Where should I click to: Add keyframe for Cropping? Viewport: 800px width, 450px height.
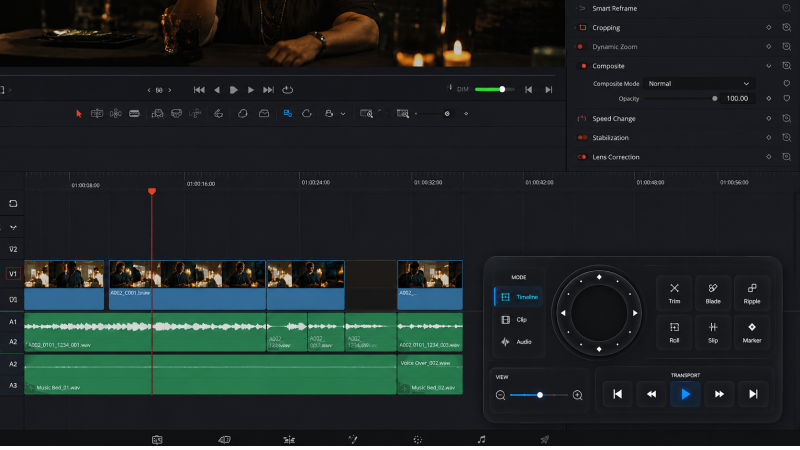point(768,28)
